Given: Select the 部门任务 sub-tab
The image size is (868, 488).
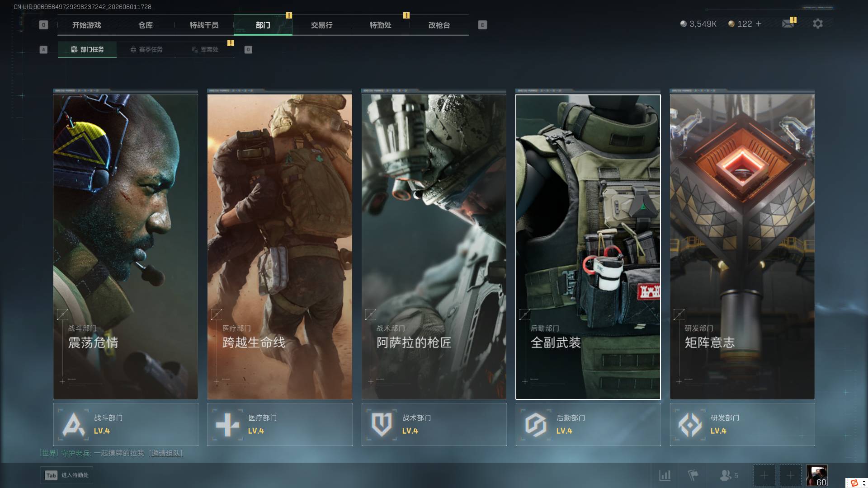Looking at the screenshot, I should click(x=87, y=50).
